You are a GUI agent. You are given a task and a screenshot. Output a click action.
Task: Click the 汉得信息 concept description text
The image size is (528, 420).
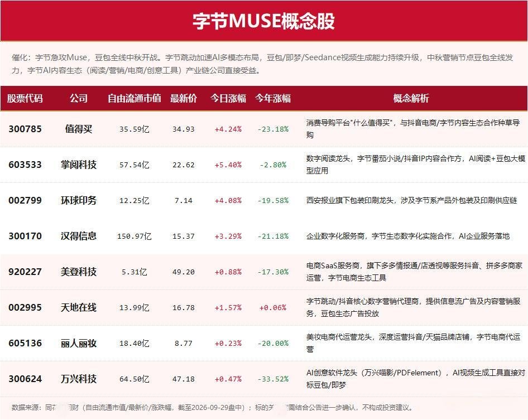point(408,236)
